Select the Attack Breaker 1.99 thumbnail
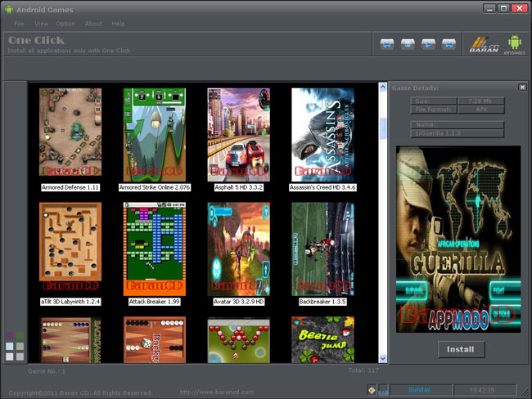The height and width of the screenshot is (399, 532). 155,249
